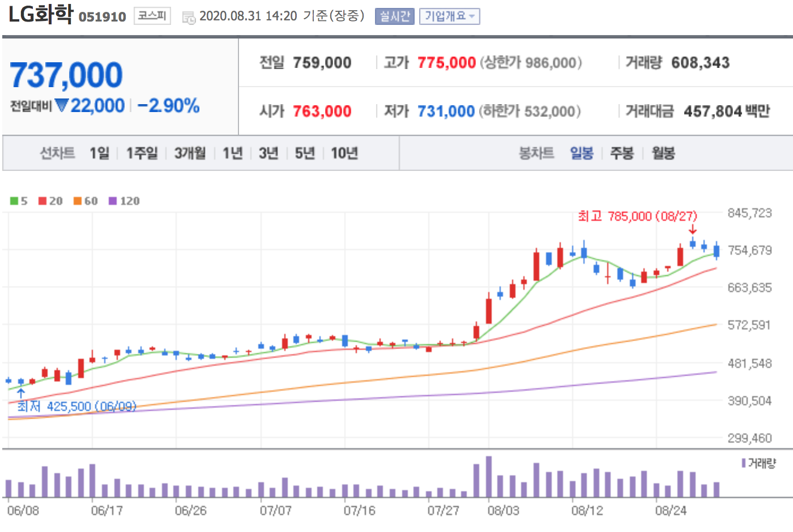Switch to the 3개월 line chart
This screenshot has height=532, width=793.
190,153
